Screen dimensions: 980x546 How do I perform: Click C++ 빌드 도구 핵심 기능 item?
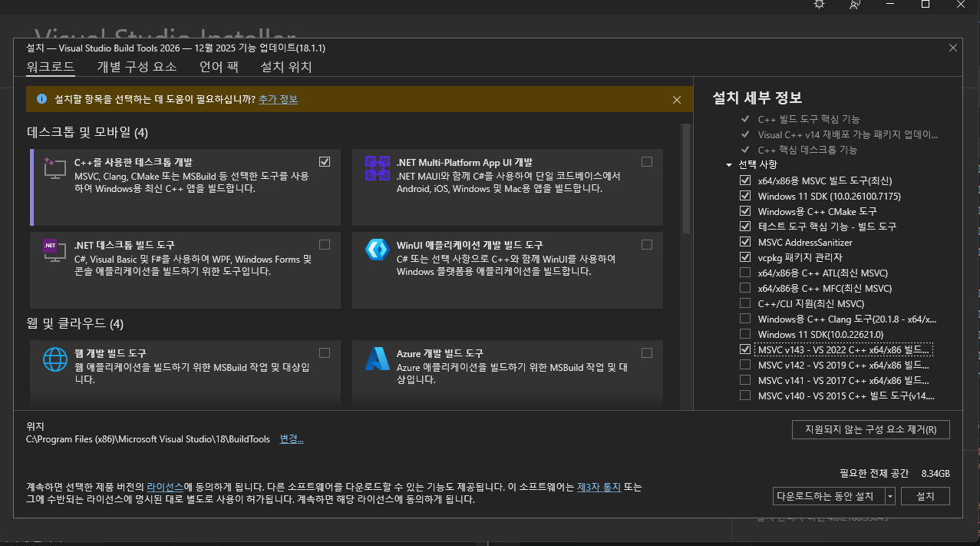pos(809,119)
